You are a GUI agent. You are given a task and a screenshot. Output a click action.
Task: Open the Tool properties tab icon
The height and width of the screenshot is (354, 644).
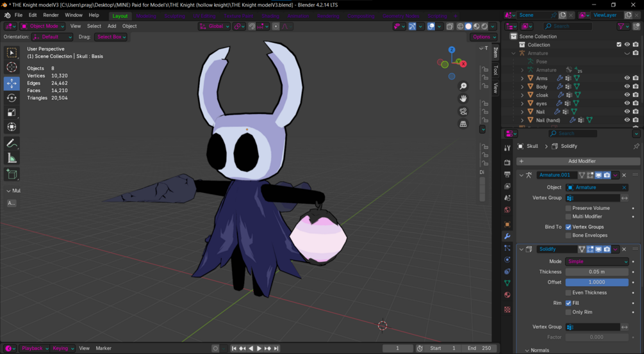(x=508, y=148)
